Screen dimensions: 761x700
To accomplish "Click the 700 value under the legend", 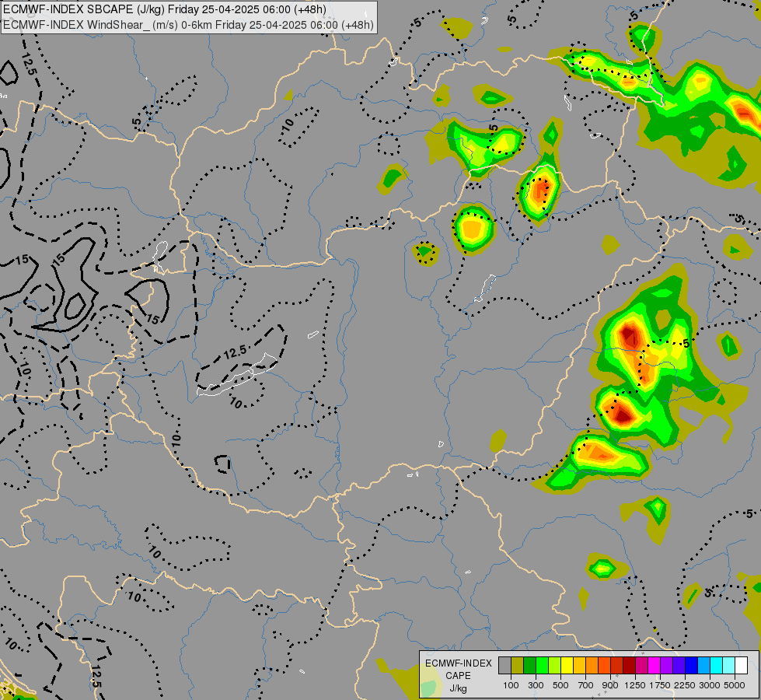I will (586, 685).
